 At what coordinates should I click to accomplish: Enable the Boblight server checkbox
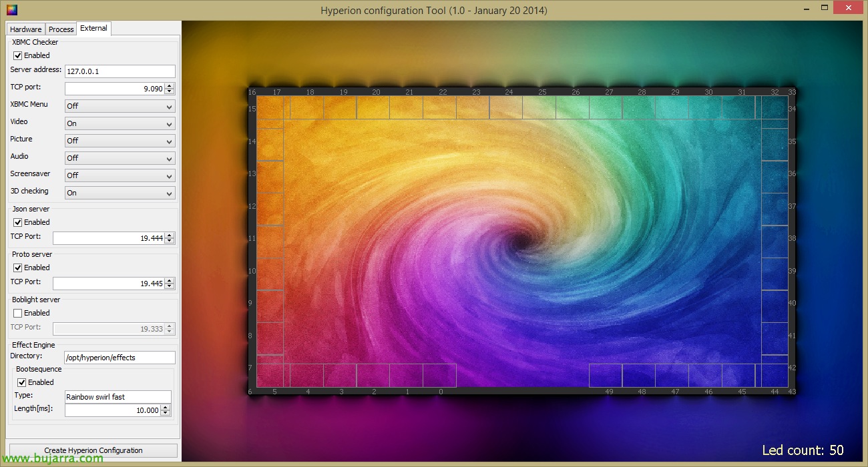(18, 314)
